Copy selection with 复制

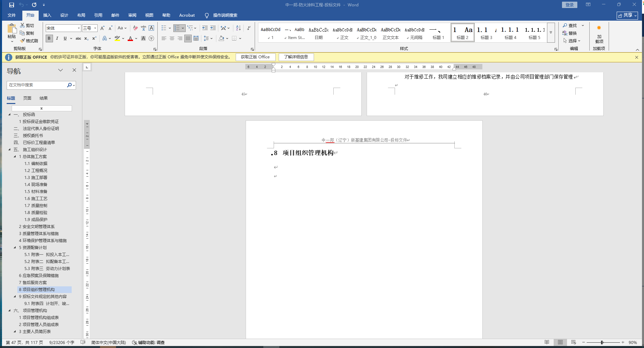click(x=27, y=33)
